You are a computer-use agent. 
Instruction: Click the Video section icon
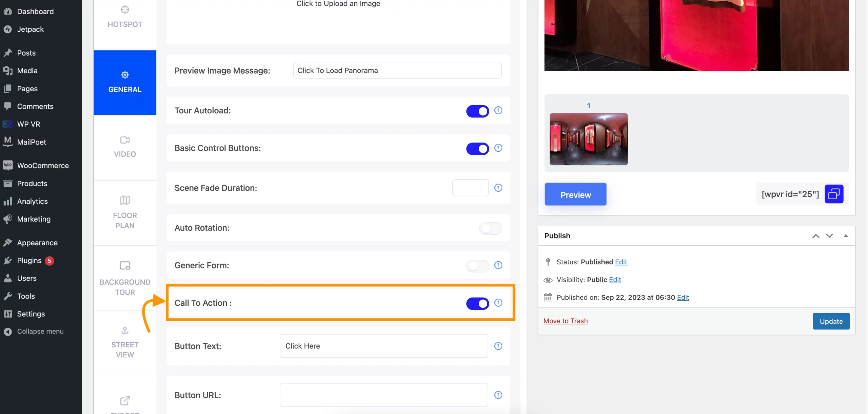[x=124, y=140]
